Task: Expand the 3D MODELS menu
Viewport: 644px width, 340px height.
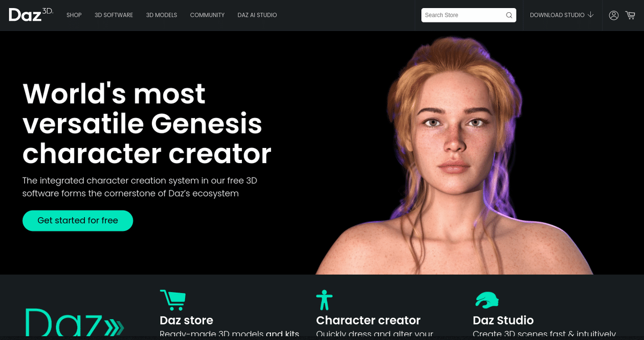Action: [x=162, y=15]
